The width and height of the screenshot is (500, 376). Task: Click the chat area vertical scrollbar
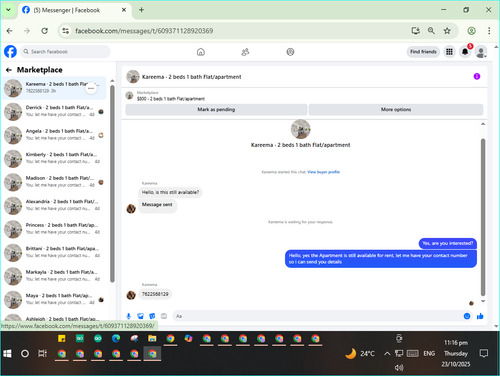tap(483, 217)
